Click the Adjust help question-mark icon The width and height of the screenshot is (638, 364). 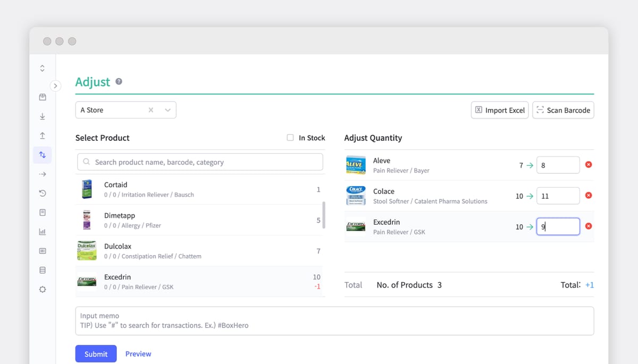click(x=118, y=82)
